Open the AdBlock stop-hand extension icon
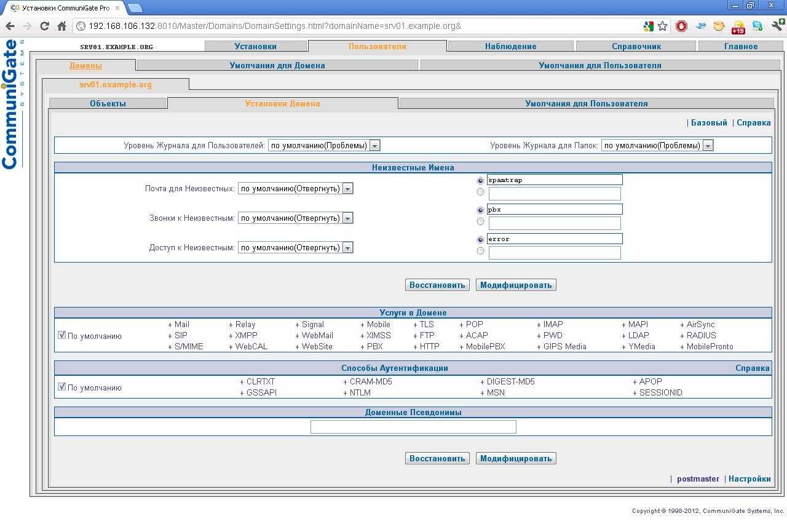 coord(681,26)
